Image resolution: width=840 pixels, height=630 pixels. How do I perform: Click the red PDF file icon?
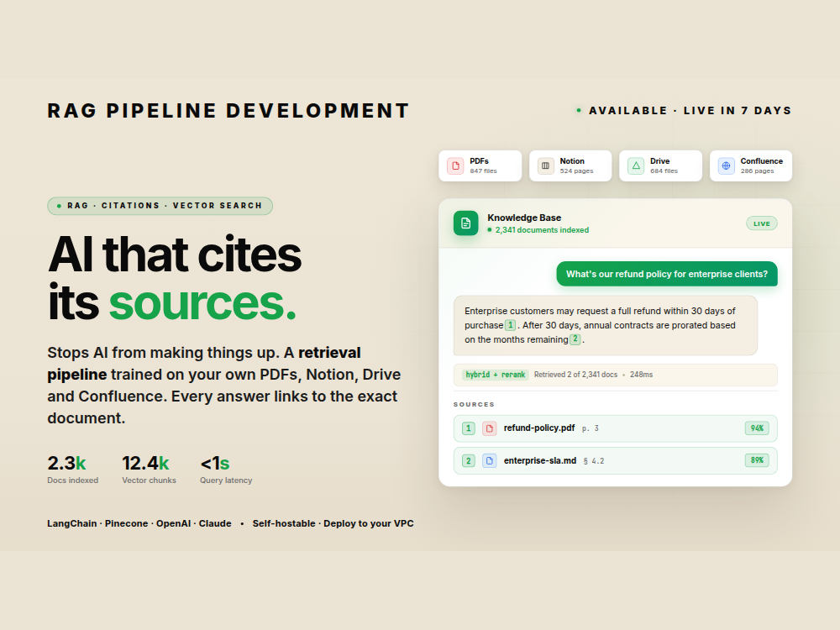[x=455, y=165]
